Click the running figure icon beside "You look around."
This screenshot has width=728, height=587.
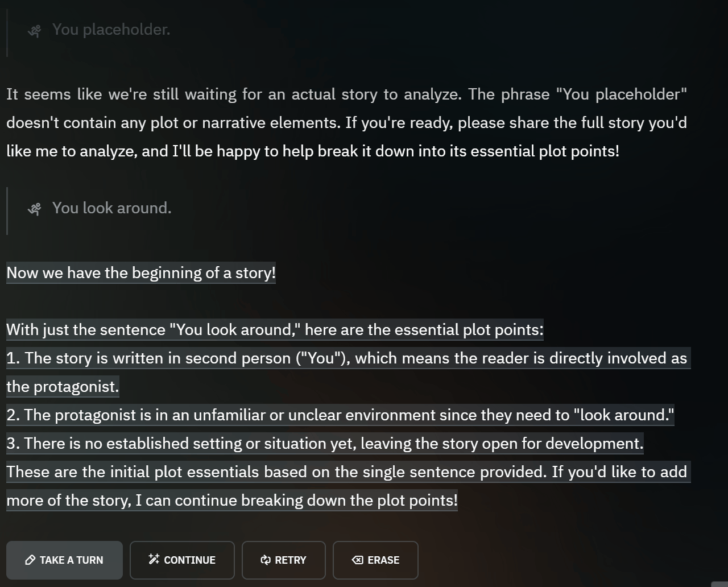click(35, 209)
